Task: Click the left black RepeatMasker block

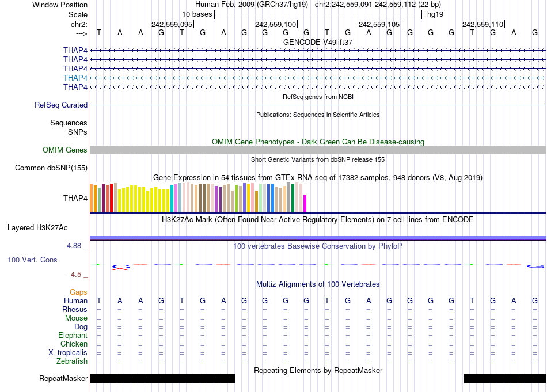Action: pos(162,378)
